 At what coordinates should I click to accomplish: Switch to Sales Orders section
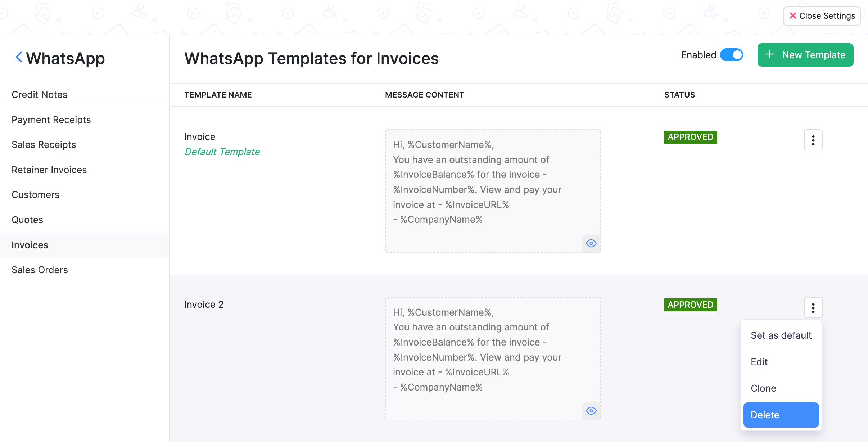pos(40,270)
